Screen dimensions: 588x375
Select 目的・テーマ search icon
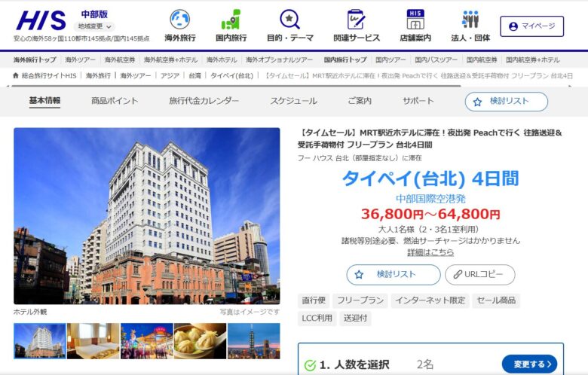click(289, 20)
